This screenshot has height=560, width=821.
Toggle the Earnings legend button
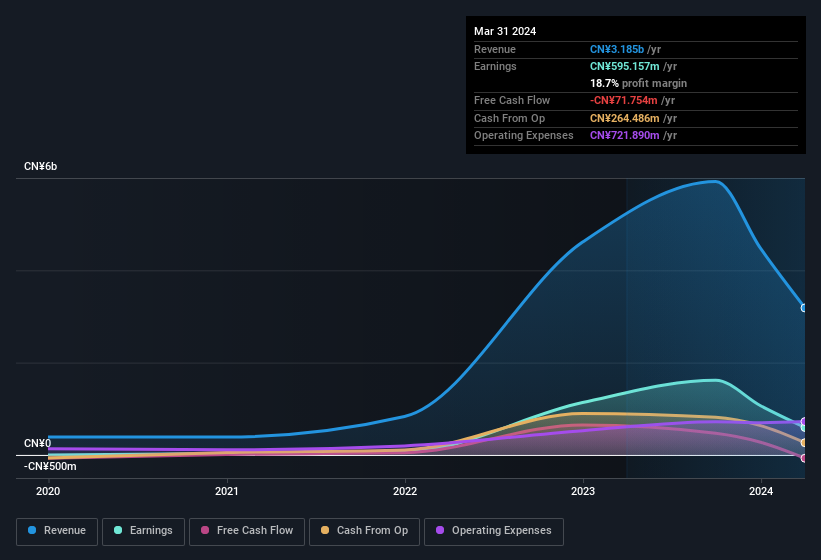[x=143, y=532]
